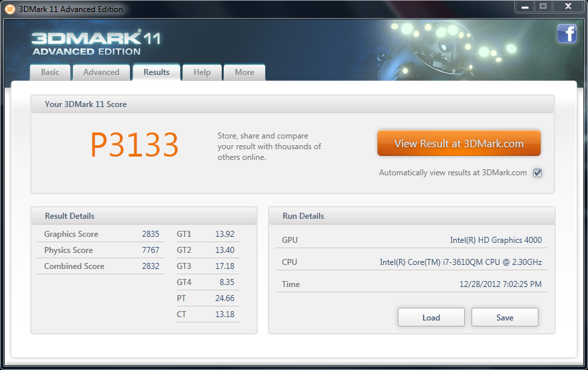Screen dimensions: 588x370
Task: Click the Combined Score value 2832
Action: pyautogui.click(x=151, y=266)
